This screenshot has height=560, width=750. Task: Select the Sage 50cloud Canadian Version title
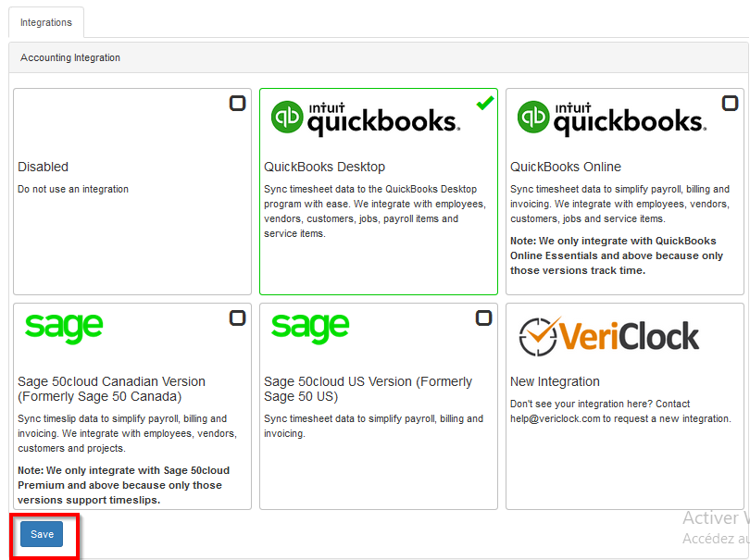tap(111, 389)
